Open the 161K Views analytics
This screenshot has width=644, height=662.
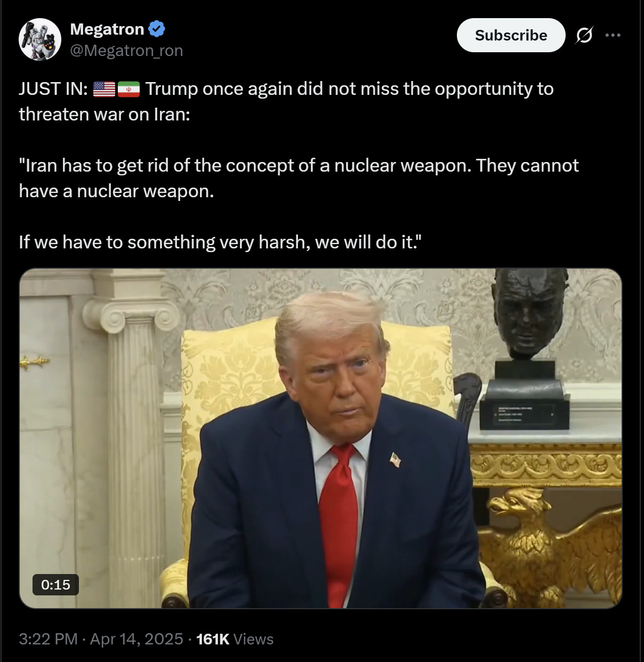[235, 639]
